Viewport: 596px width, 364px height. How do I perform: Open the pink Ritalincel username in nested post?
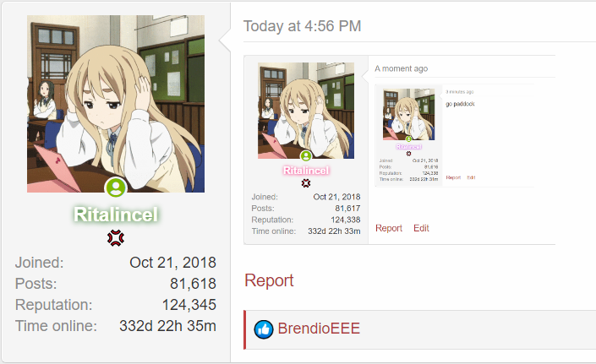(306, 171)
